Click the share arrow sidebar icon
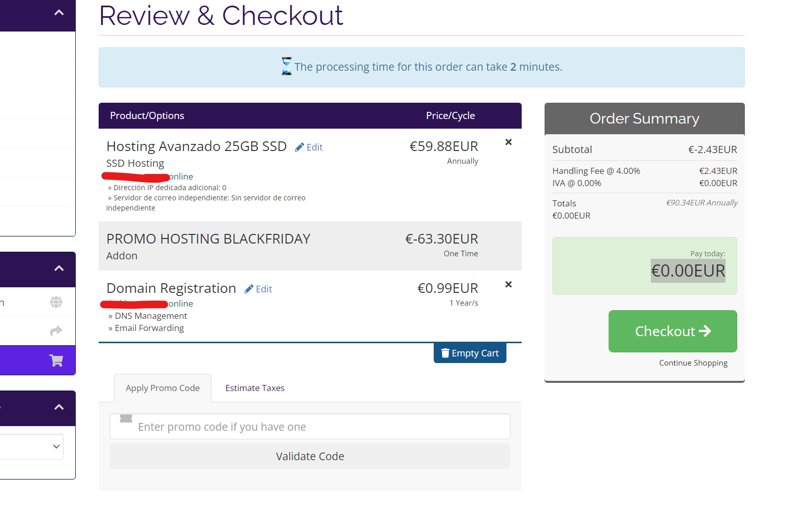 tap(56, 332)
